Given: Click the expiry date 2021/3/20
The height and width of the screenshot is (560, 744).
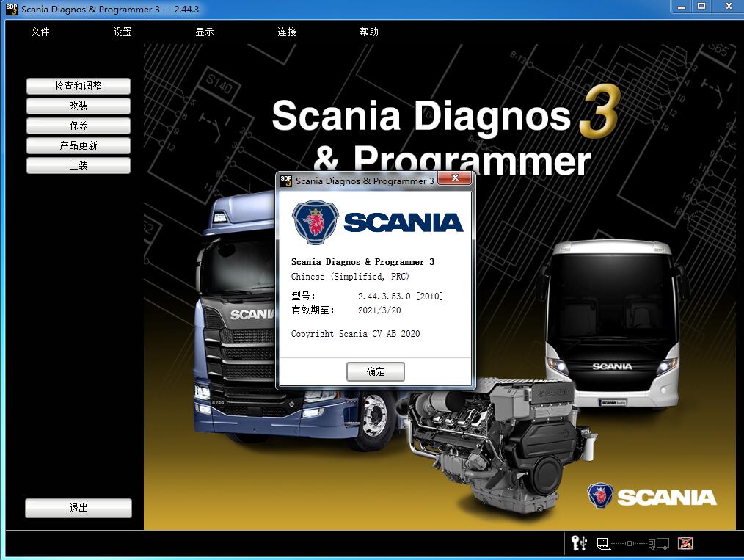Looking at the screenshot, I should tap(379, 310).
